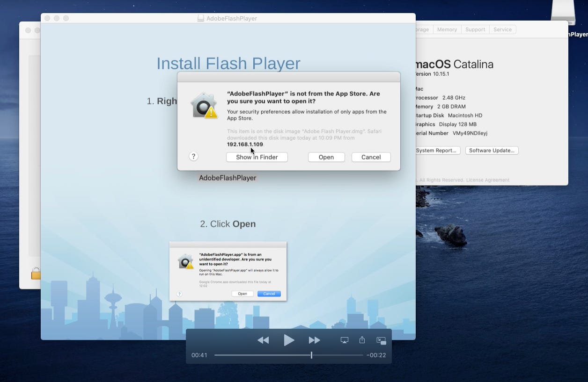Switch to the Memory tab

point(447,29)
